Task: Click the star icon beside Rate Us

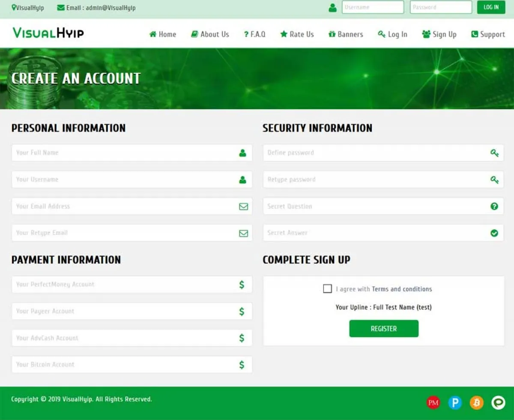Action: point(284,34)
